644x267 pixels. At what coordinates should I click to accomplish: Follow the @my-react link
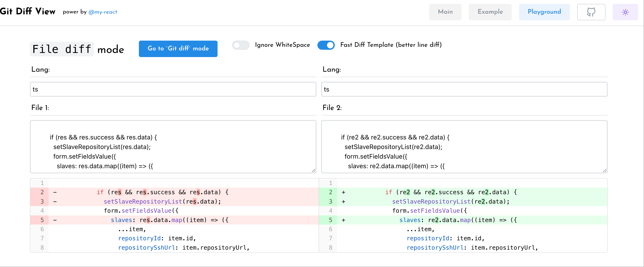[103, 12]
